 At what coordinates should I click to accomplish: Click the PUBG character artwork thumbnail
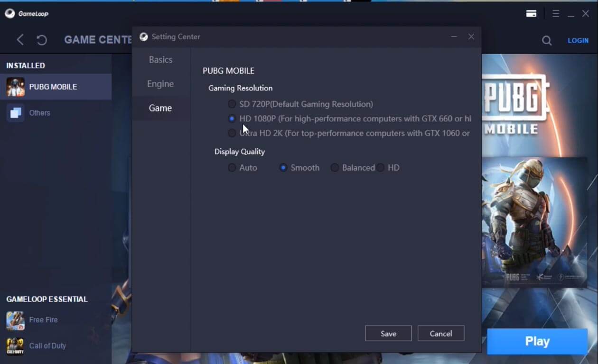pos(534,222)
